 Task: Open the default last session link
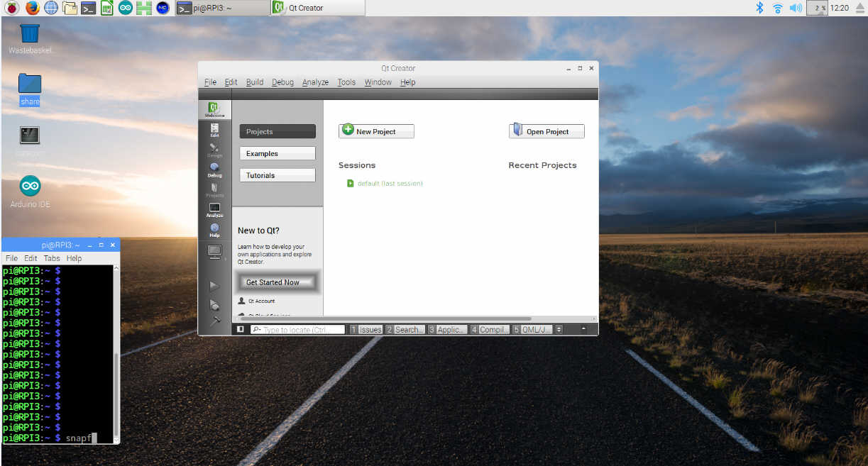coord(389,184)
